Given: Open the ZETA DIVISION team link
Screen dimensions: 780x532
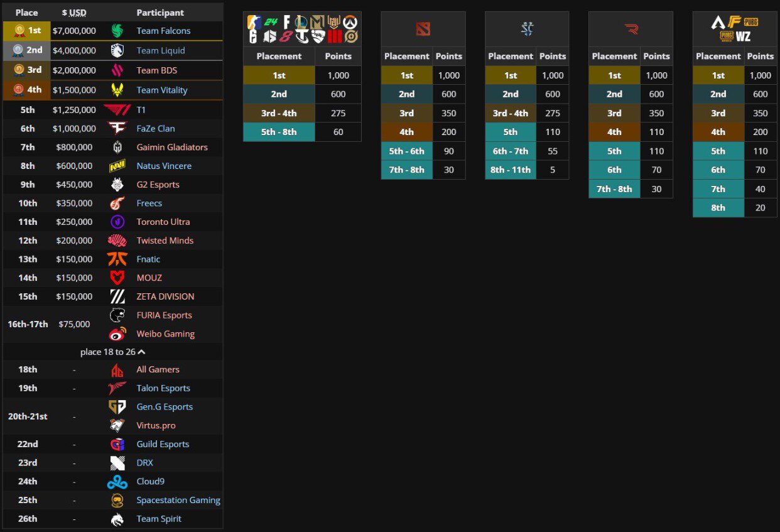Looking at the screenshot, I should (166, 296).
